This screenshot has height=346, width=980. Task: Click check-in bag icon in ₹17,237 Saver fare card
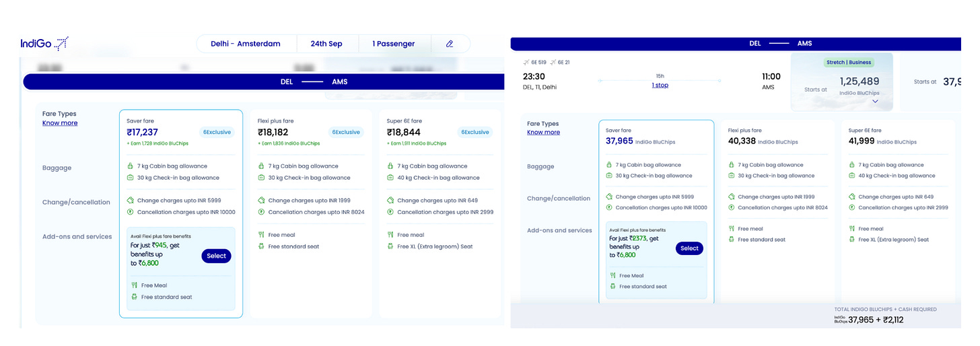[x=131, y=178]
